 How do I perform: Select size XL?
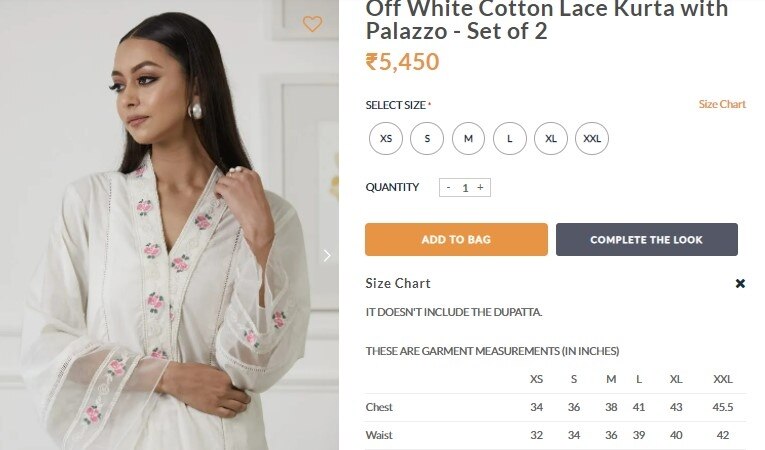click(x=551, y=138)
